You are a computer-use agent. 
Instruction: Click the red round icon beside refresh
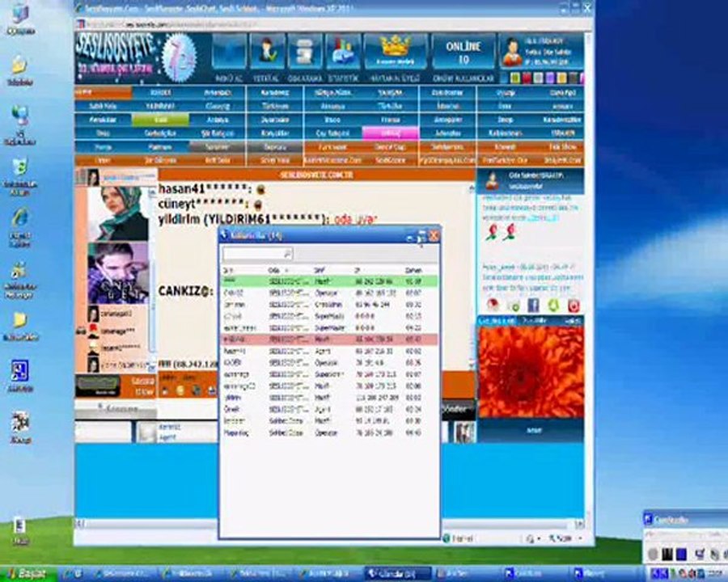tap(574, 306)
